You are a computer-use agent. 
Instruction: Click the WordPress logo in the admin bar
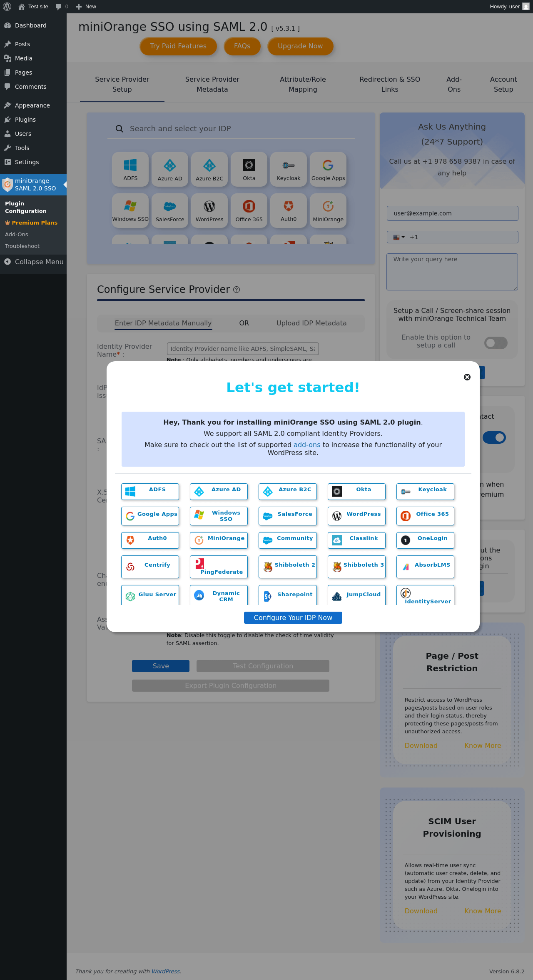click(7, 7)
